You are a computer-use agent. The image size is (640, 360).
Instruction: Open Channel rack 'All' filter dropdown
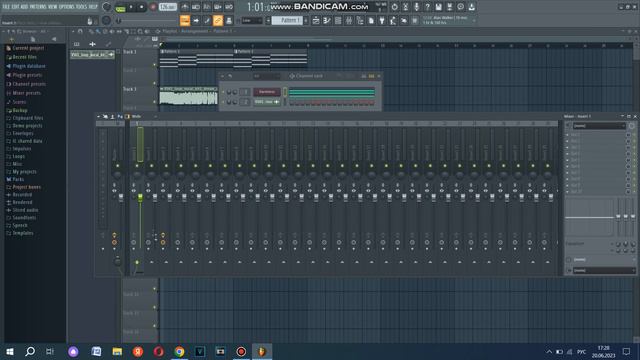[x=266, y=76]
